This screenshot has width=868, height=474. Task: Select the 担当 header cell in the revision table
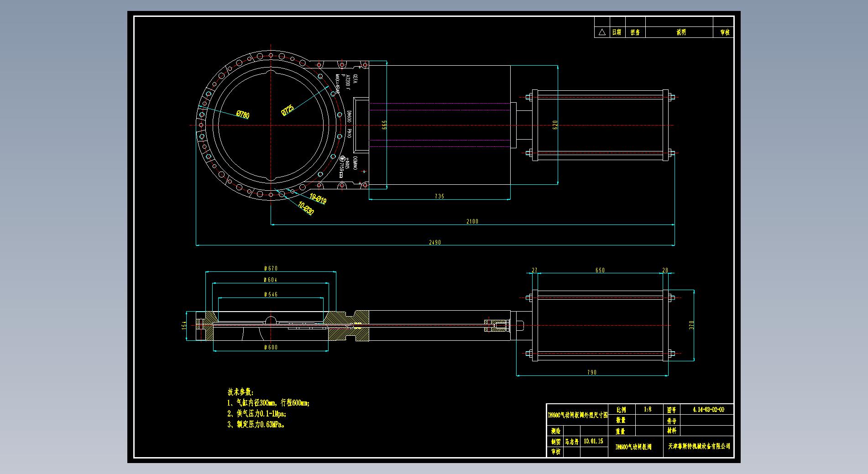(635, 32)
